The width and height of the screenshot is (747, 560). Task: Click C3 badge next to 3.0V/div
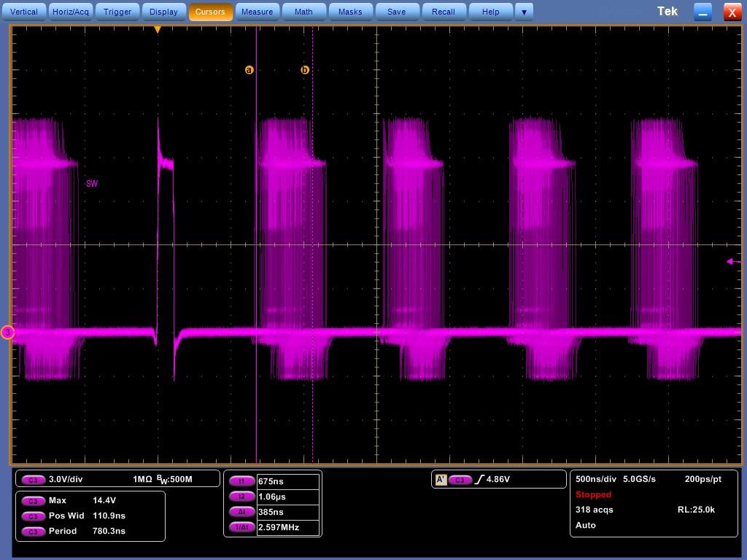33,480
